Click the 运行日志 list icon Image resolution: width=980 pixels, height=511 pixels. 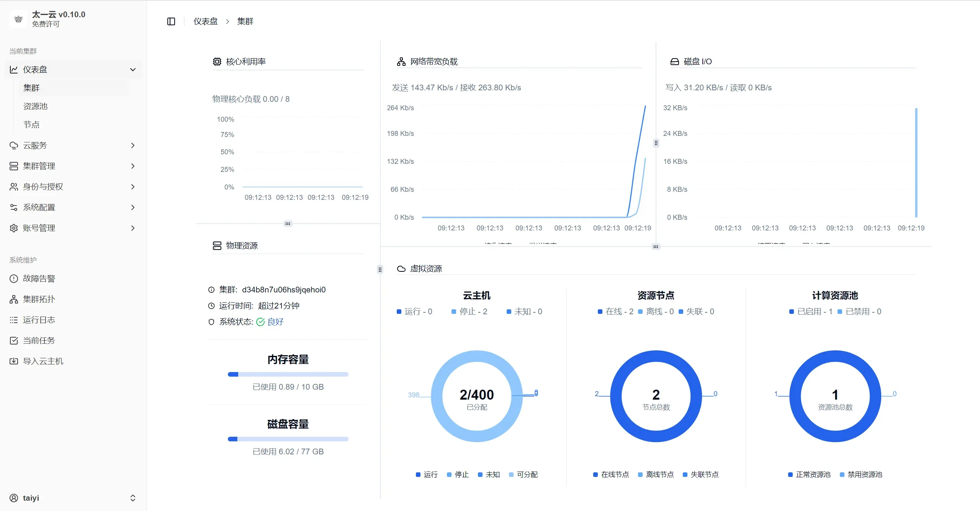(14, 320)
